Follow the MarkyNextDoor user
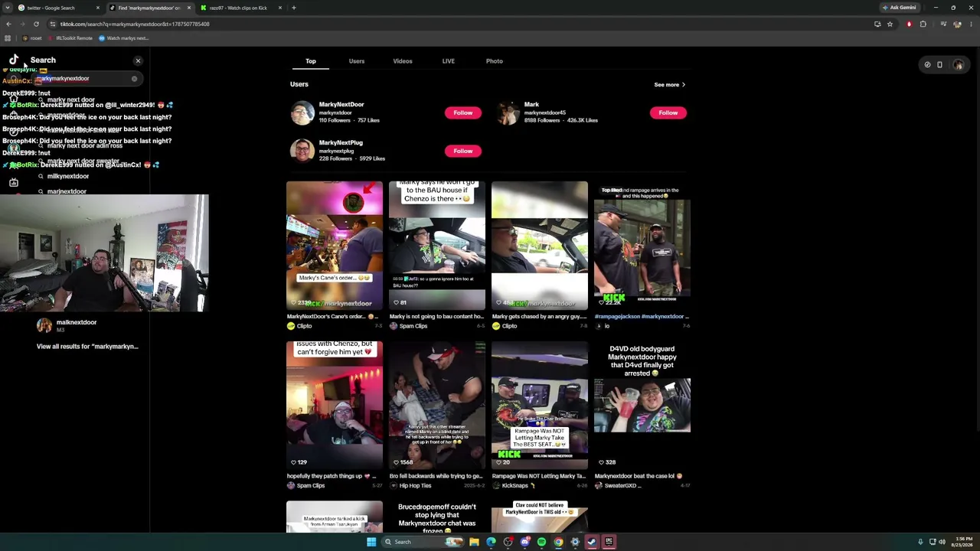This screenshot has height=551, width=980. click(463, 113)
